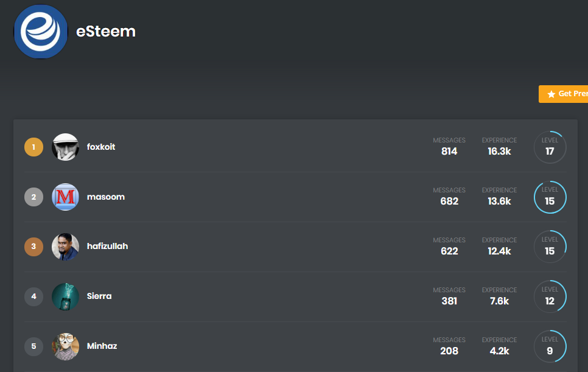Click masoom's Level 15 progress circle

click(550, 197)
